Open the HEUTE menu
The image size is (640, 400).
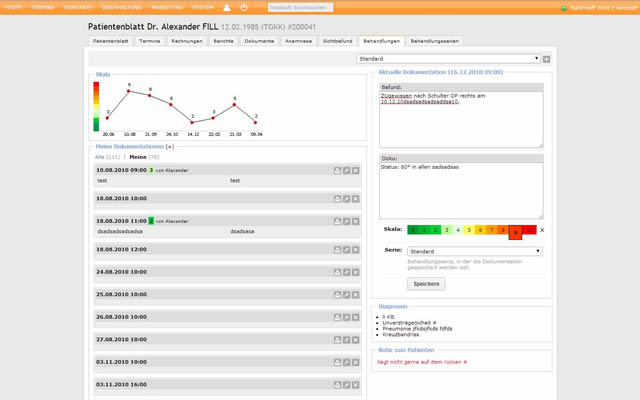(x=13, y=7)
